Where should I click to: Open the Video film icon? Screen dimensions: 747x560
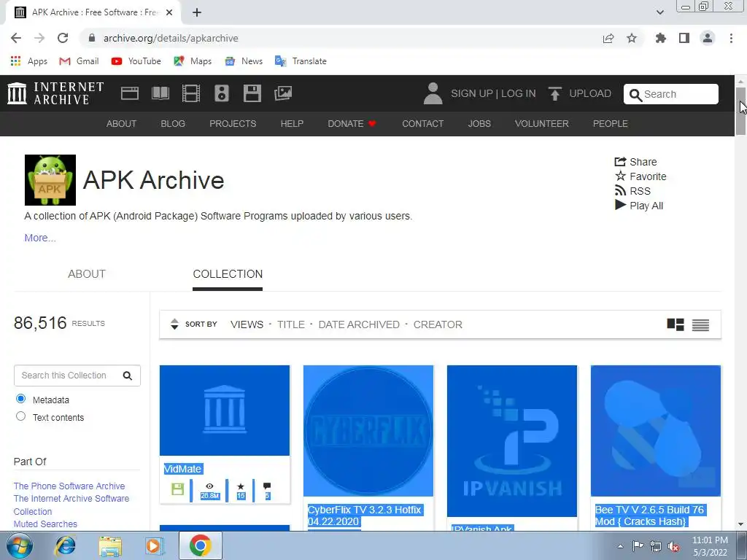coord(191,93)
